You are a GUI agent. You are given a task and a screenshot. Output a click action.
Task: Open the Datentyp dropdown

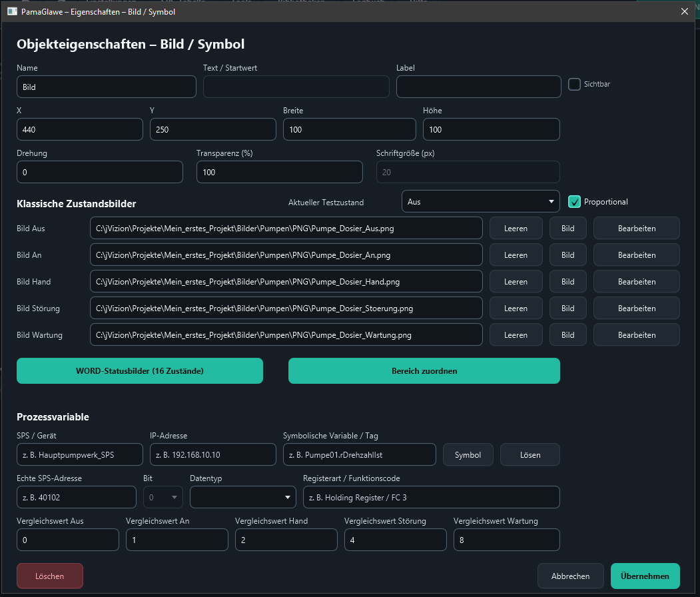243,497
